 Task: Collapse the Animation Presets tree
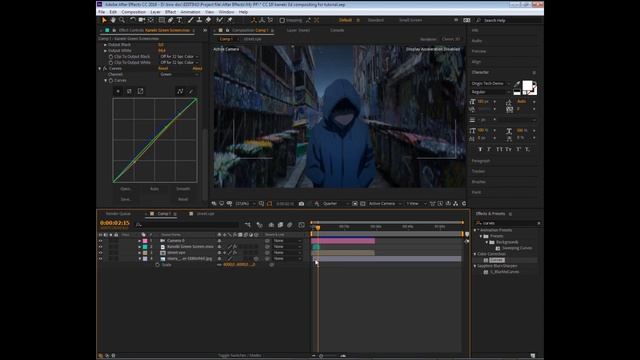click(x=475, y=230)
